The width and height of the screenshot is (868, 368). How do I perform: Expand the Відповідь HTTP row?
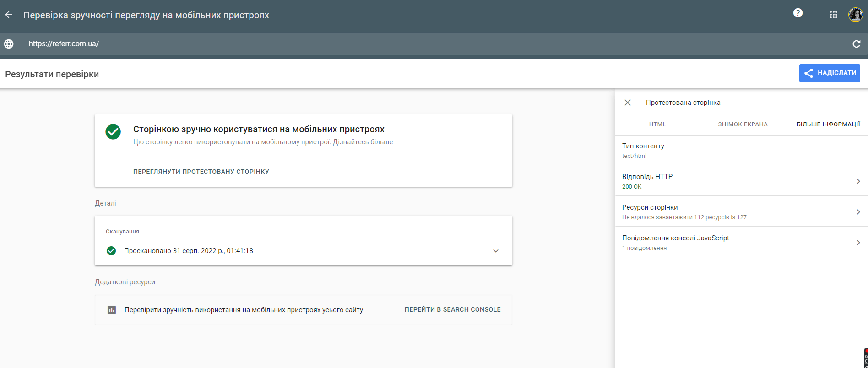coord(741,181)
